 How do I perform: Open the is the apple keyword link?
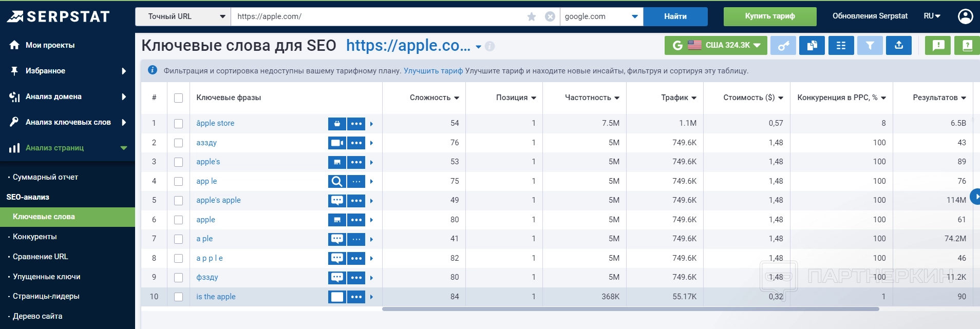pos(216,297)
